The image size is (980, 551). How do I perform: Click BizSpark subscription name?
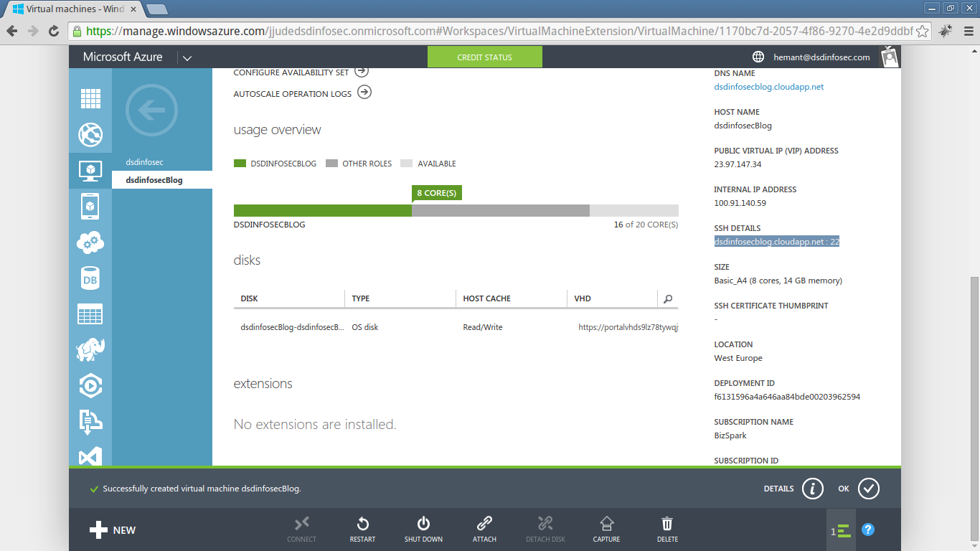click(x=730, y=435)
